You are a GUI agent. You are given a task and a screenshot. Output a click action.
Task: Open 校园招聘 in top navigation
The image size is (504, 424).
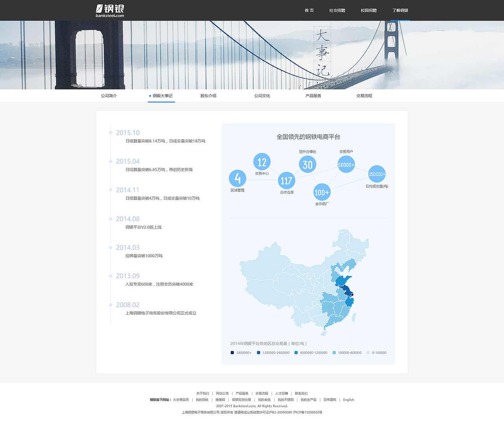tap(369, 11)
